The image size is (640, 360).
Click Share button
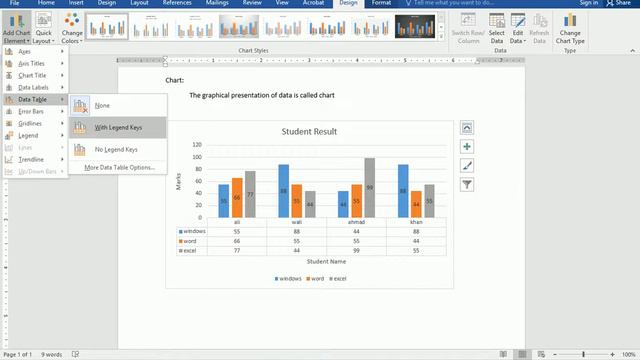coord(619,3)
